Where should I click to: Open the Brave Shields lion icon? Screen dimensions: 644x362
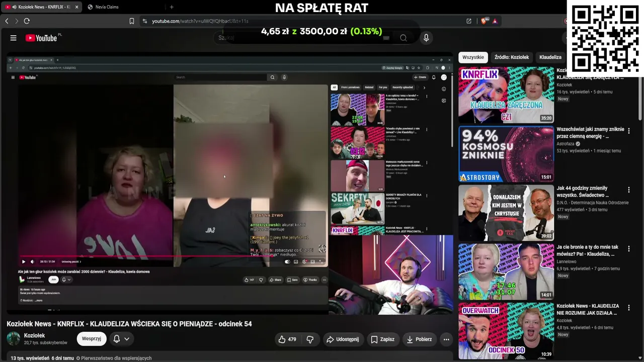click(x=484, y=21)
